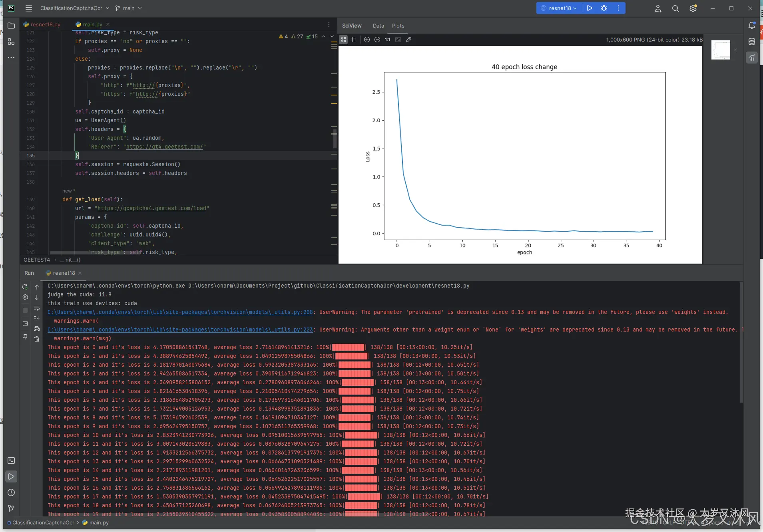Open more run actions vertical dots

[618, 8]
